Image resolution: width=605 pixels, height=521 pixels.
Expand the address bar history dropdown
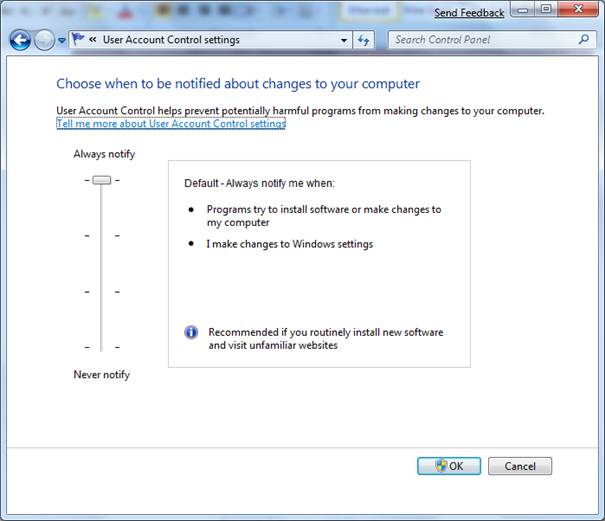coord(344,40)
